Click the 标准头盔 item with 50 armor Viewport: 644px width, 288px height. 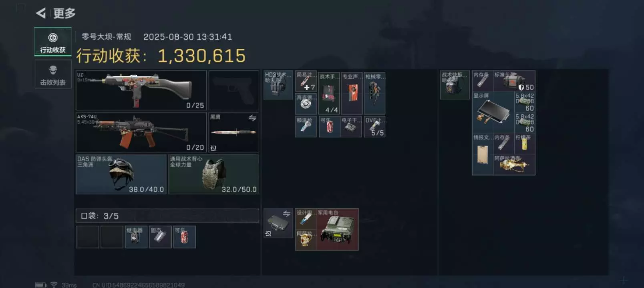point(514,81)
